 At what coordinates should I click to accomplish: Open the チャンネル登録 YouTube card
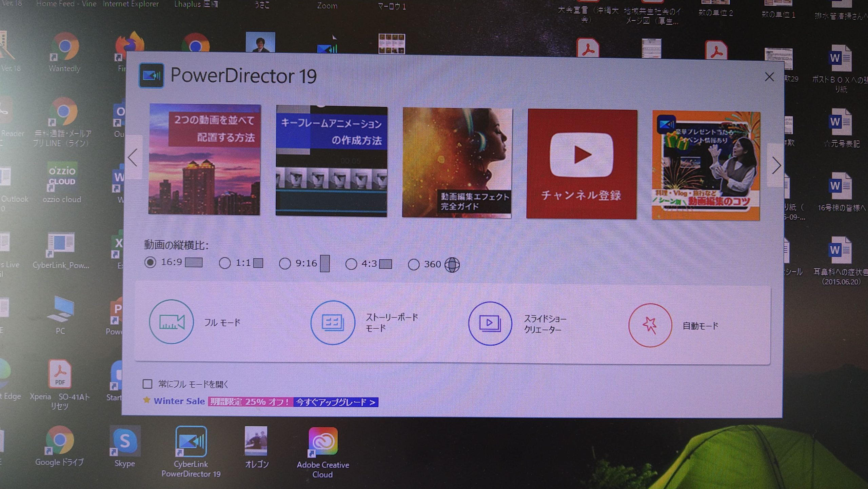point(581,164)
